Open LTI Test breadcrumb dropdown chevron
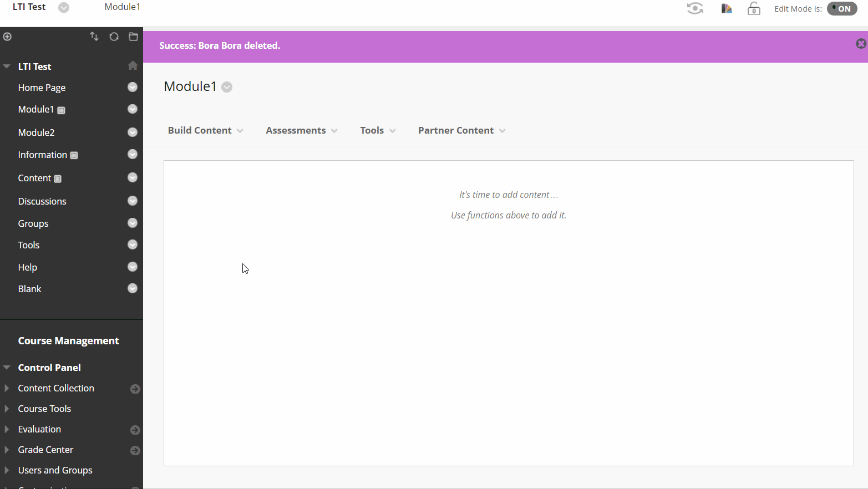 (64, 7)
